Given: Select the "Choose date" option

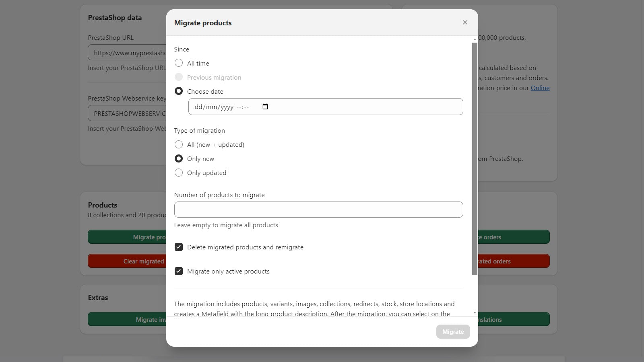Looking at the screenshot, I should click(179, 91).
